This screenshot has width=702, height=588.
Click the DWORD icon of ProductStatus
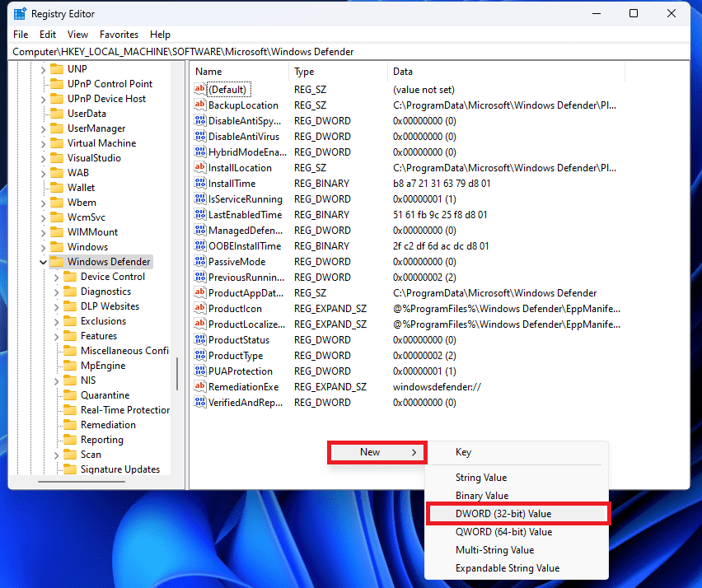click(x=199, y=340)
